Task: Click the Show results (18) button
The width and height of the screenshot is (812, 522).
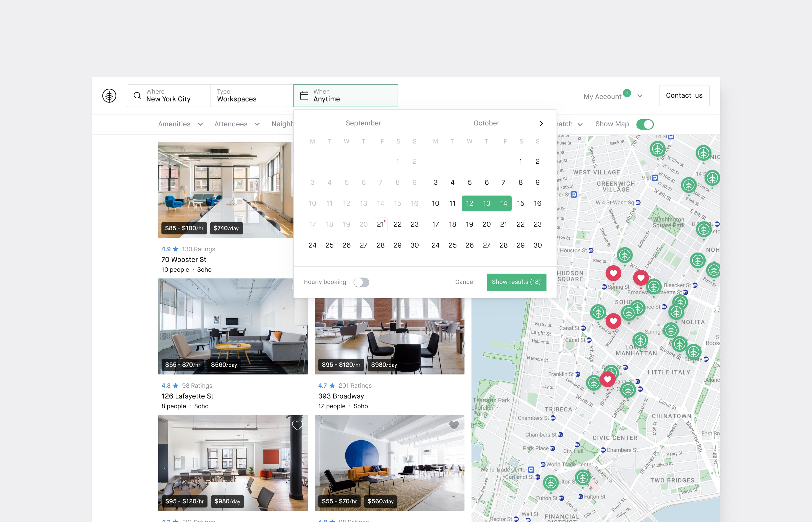Action: pos(516,282)
